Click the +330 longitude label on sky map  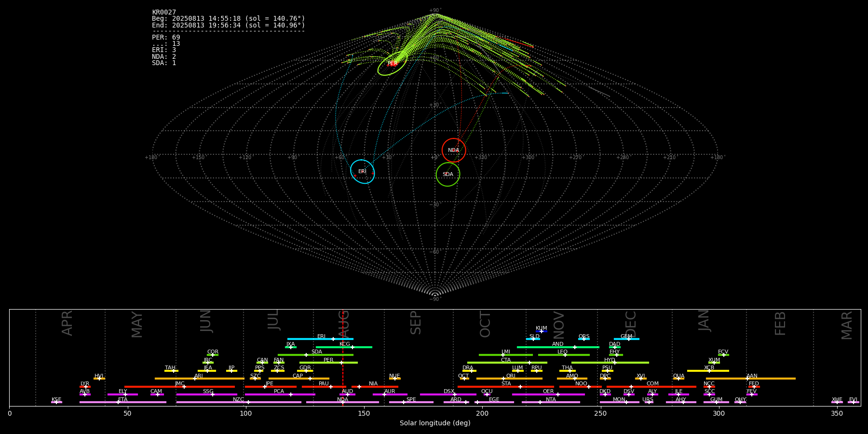click(481, 158)
